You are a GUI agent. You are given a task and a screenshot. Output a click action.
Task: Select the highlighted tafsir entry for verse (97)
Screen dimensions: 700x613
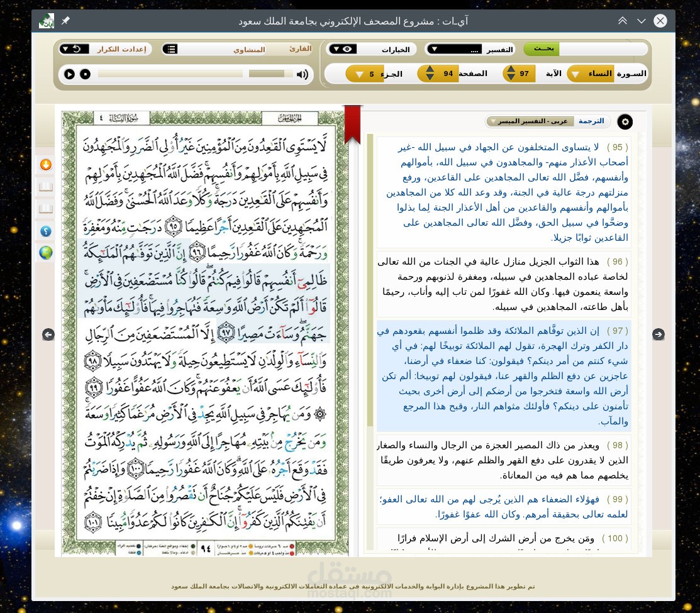tap(504, 375)
